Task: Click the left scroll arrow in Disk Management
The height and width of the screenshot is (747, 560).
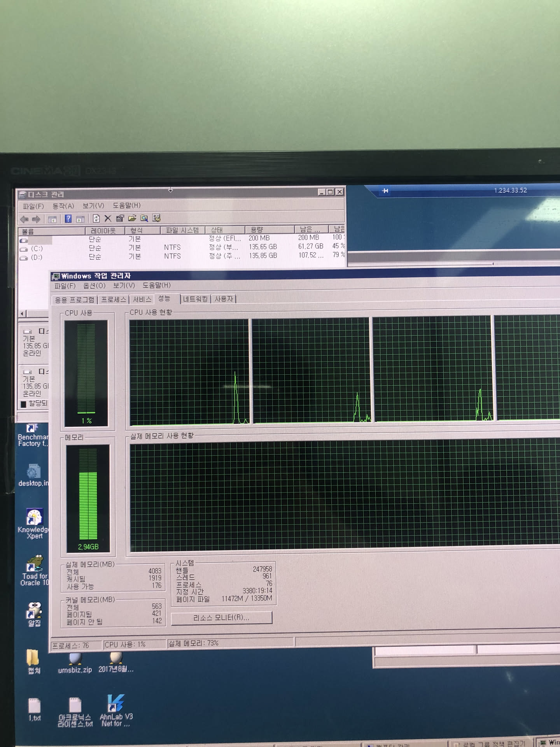Action: coord(23,314)
